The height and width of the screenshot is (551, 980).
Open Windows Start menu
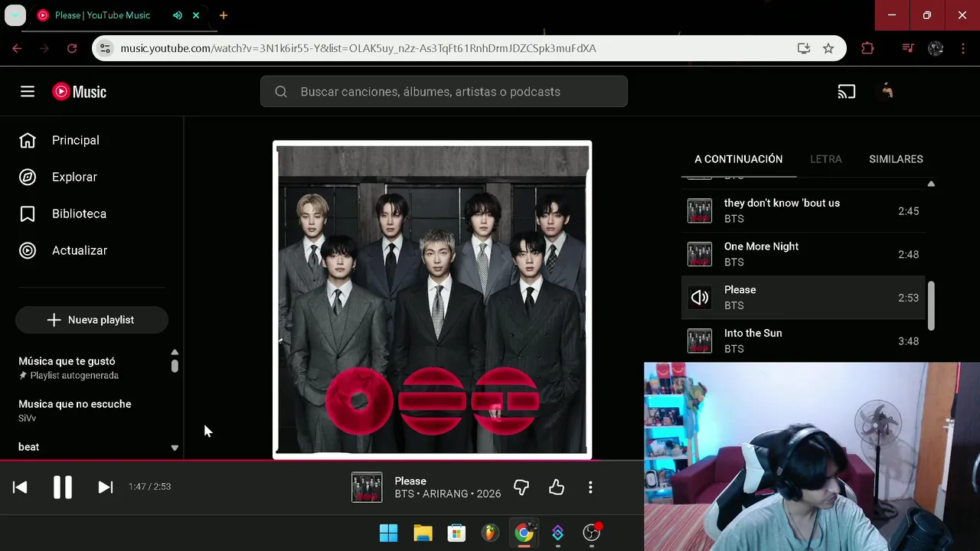[x=389, y=533]
